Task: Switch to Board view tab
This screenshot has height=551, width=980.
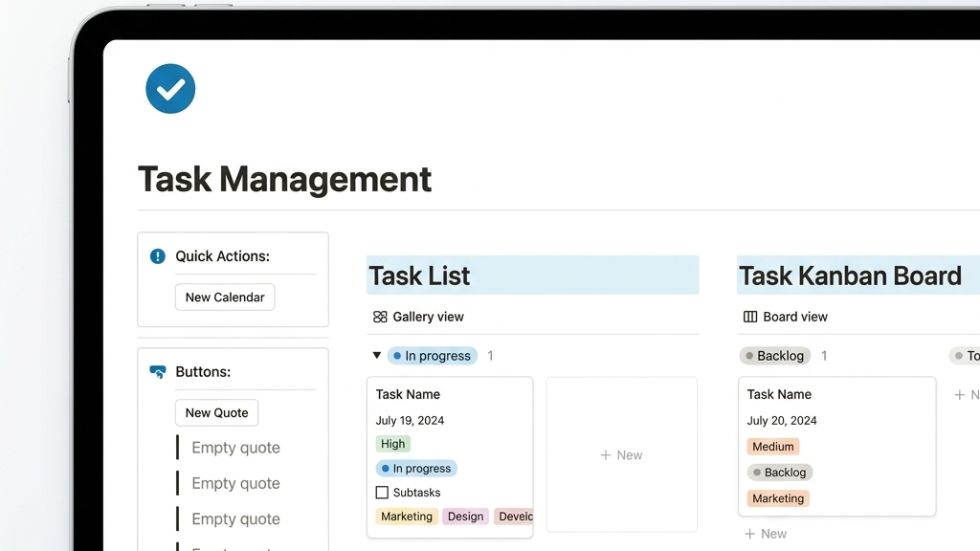Action: (786, 317)
